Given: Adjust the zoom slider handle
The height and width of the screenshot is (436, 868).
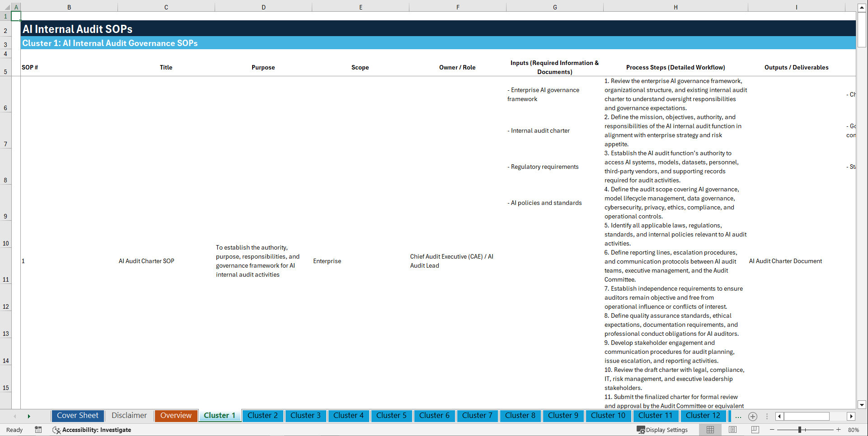Looking at the screenshot, I should tap(800, 430).
